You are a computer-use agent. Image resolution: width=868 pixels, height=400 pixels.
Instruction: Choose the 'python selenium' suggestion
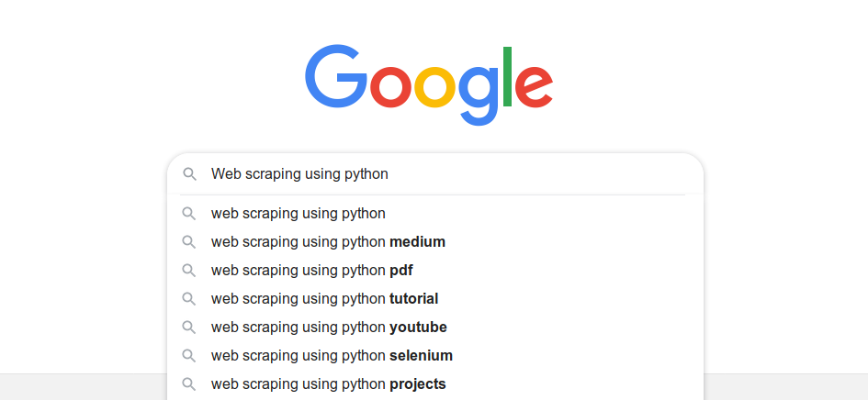point(435,356)
